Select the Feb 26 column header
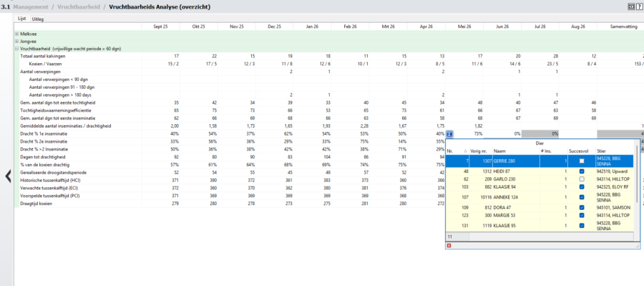 350,27
